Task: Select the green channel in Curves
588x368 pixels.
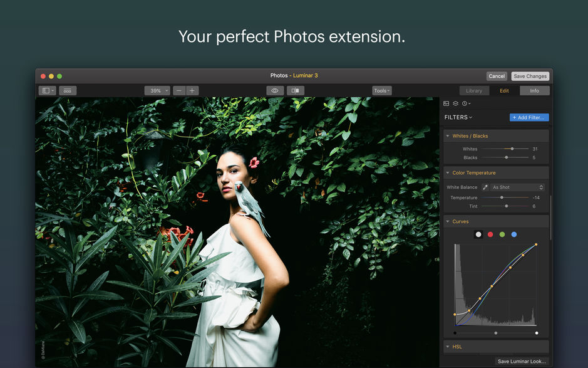Action: click(x=502, y=234)
